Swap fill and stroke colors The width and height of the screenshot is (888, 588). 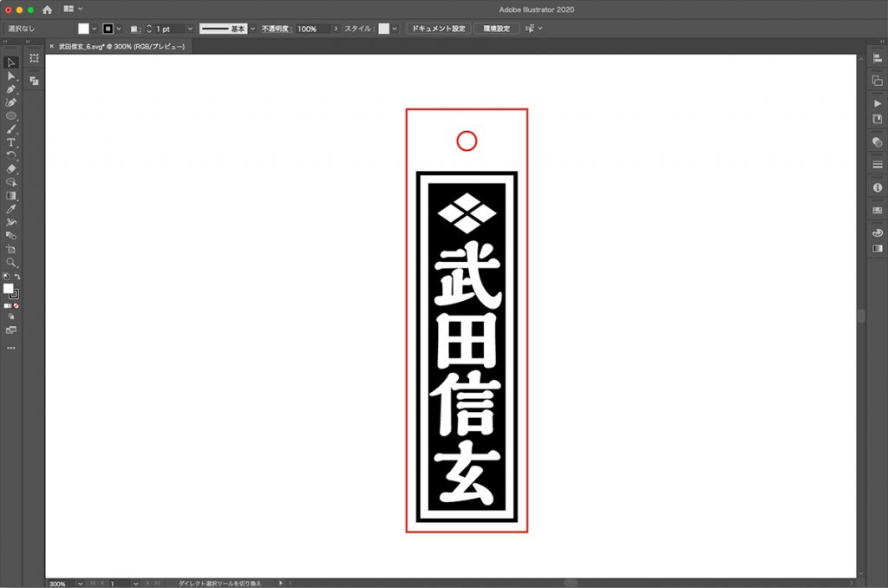17,277
